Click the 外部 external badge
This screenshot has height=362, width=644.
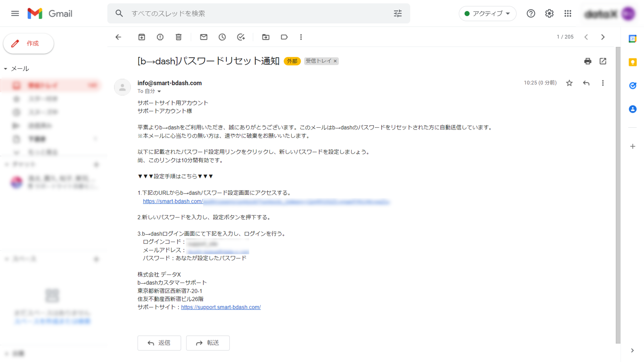pyautogui.click(x=292, y=61)
